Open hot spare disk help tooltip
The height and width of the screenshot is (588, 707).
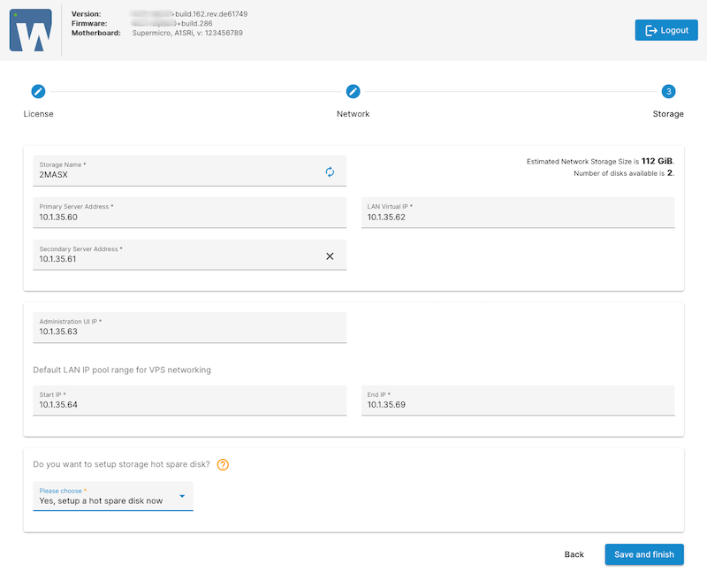pyautogui.click(x=223, y=464)
